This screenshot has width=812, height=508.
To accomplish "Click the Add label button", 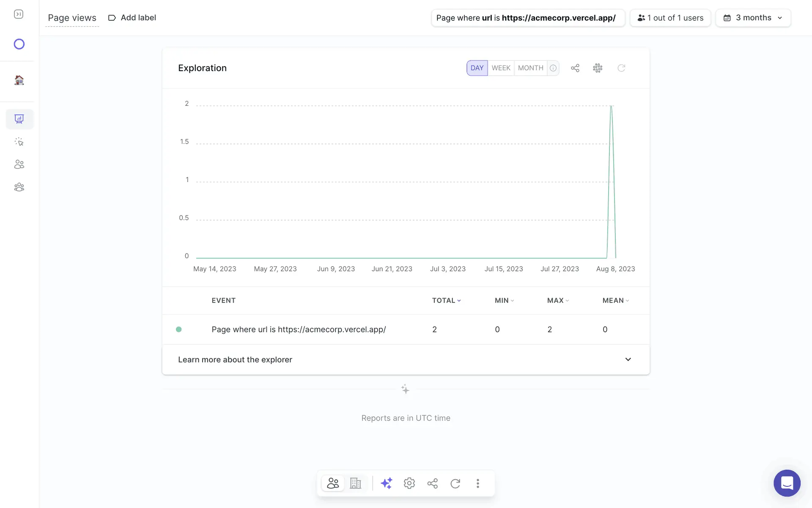I will pos(132,18).
